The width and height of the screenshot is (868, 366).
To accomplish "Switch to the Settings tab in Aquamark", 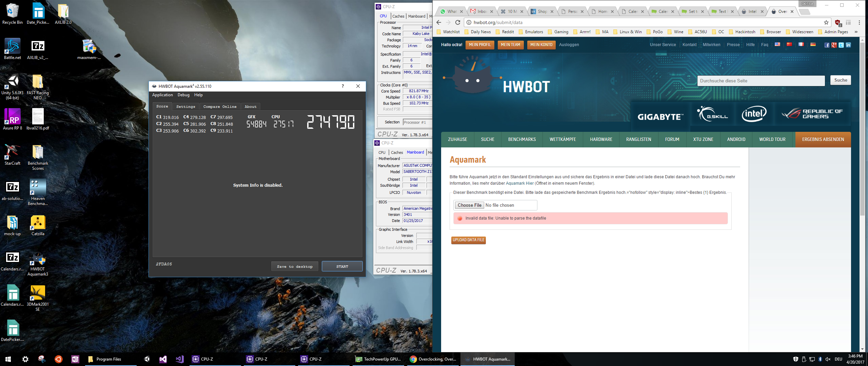I will pos(185,106).
